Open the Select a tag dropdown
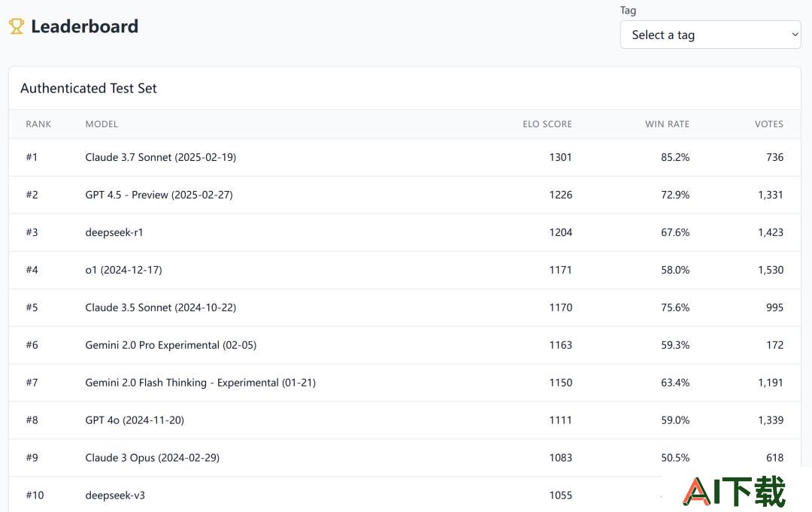Image resolution: width=812 pixels, height=512 pixels. [710, 35]
